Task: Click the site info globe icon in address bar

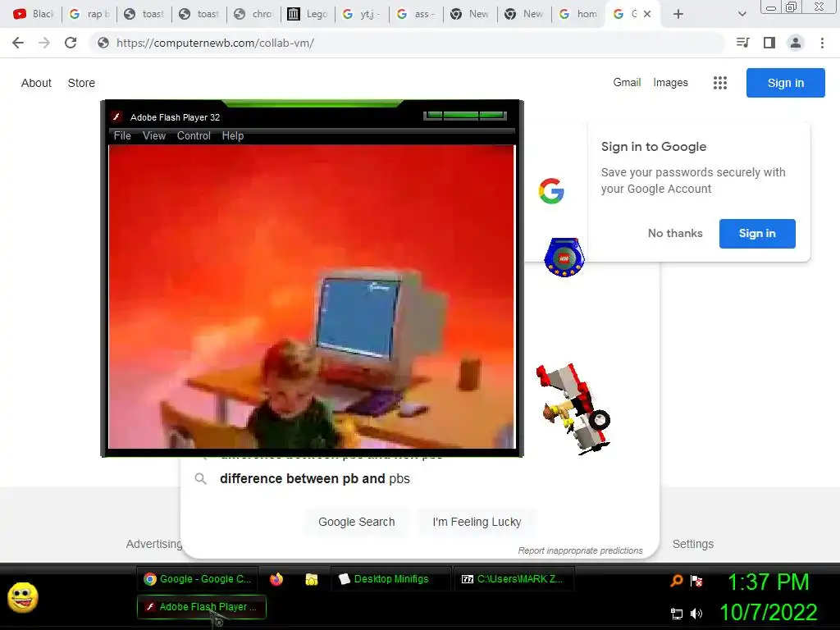Action: click(x=103, y=43)
